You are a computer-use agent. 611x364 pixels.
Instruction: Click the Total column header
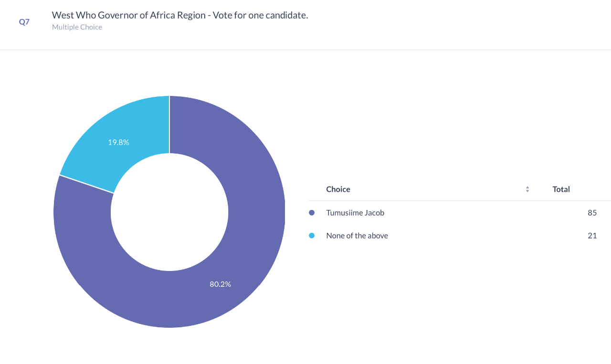coord(561,189)
